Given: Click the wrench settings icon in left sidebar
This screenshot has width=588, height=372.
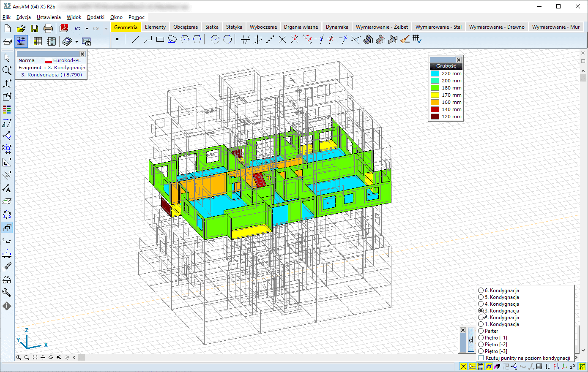Looking at the screenshot, I should tap(7, 293).
